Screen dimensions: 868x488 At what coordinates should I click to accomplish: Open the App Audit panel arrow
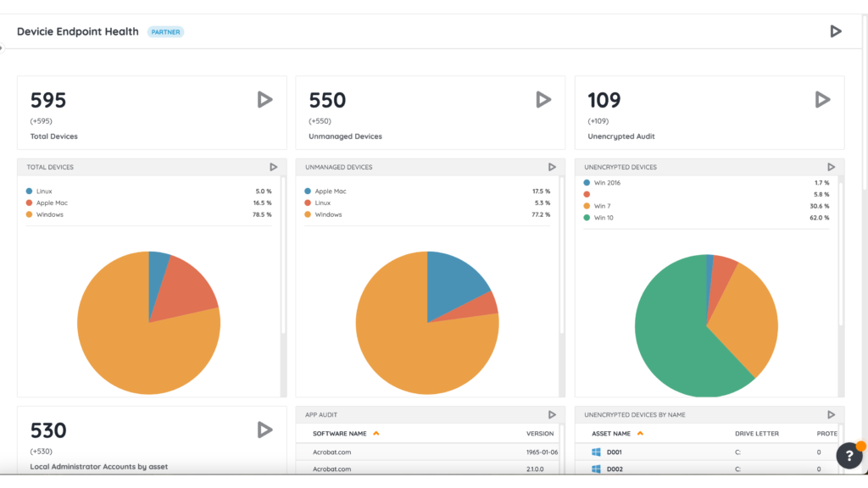(552, 414)
